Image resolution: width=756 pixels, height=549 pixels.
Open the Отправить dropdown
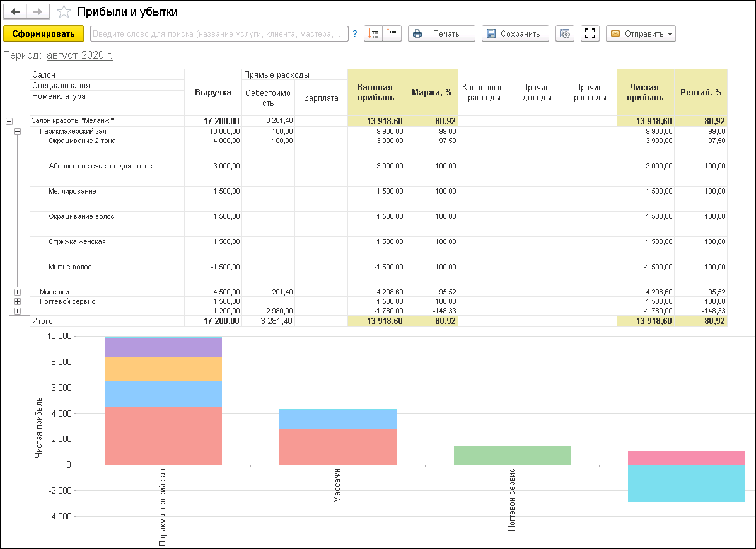(x=641, y=33)
